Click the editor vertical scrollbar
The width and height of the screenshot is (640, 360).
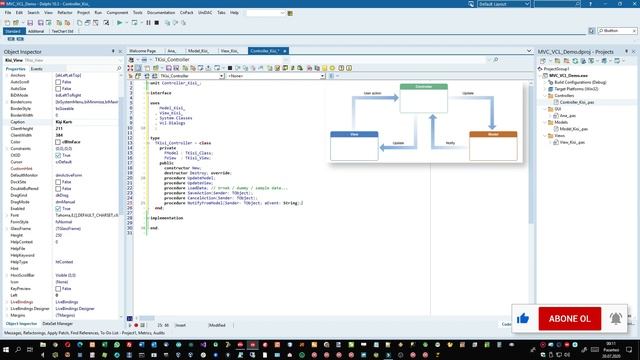531,156
